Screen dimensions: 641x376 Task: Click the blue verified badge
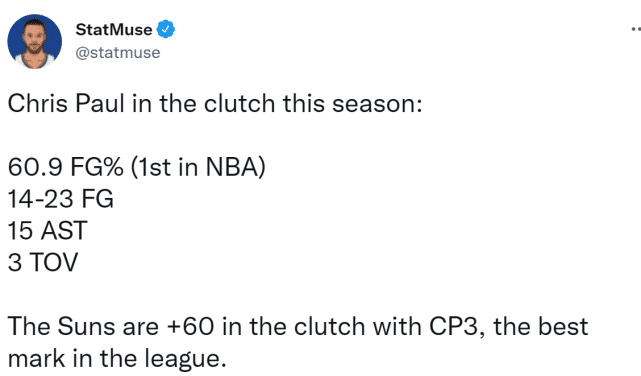166,29
